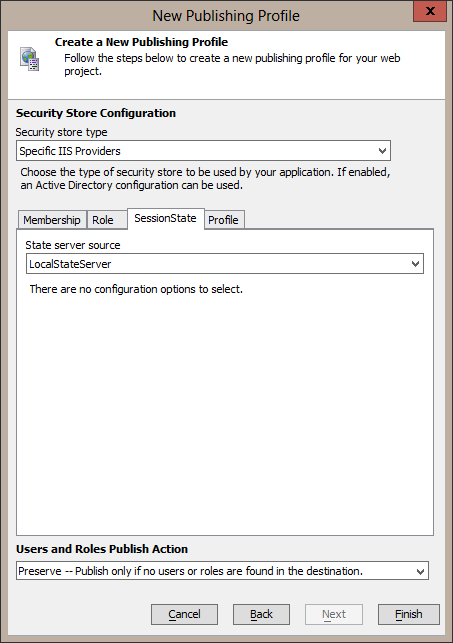Screen dimensions: 453x643
Task: Select the SessionState tab
Action: click(166, 219)
